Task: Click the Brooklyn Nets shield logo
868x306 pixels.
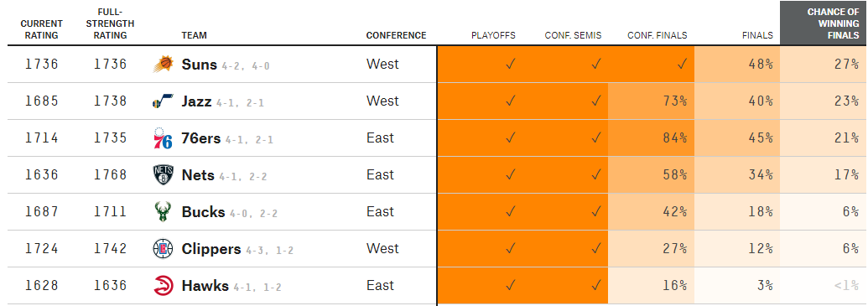Action: [x=163, y=175]
